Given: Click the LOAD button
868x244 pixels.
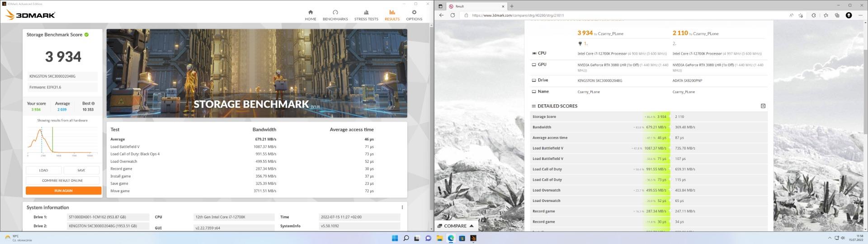Looking at the screenshot, I should (x=43, y=170).
